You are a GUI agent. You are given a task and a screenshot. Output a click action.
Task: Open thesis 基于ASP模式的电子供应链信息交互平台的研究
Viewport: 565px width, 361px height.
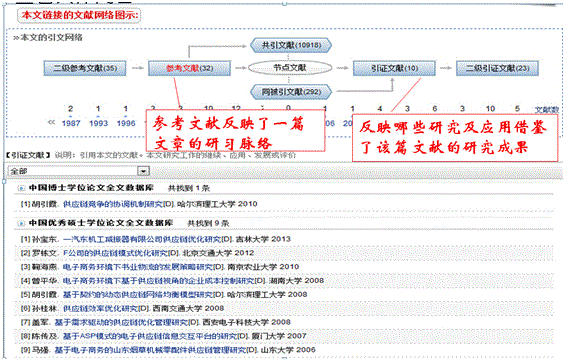(x=150, y=336)
